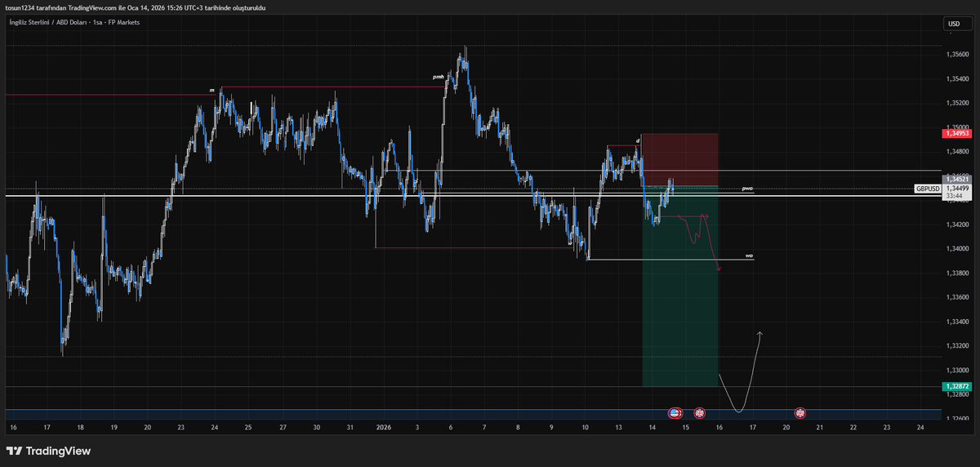Click the 2026 year label on time axis

click(385, 428)
